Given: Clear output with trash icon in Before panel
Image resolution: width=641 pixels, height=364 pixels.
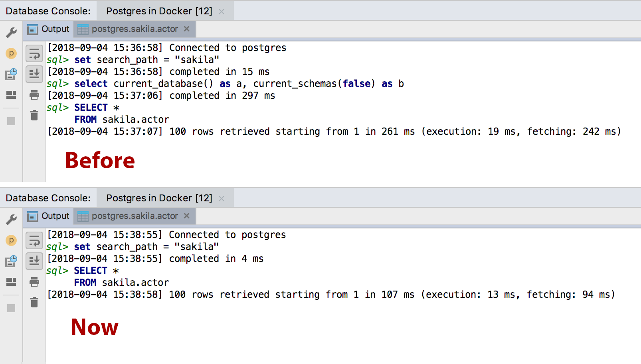Looking at the screenshot, I should 34,116.
